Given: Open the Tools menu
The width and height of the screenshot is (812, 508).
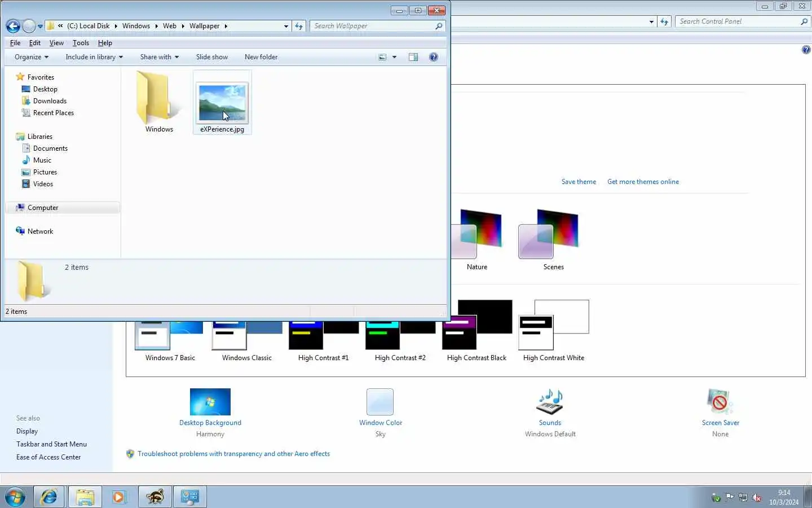Looking at the screenshot, I should (81, 43).
